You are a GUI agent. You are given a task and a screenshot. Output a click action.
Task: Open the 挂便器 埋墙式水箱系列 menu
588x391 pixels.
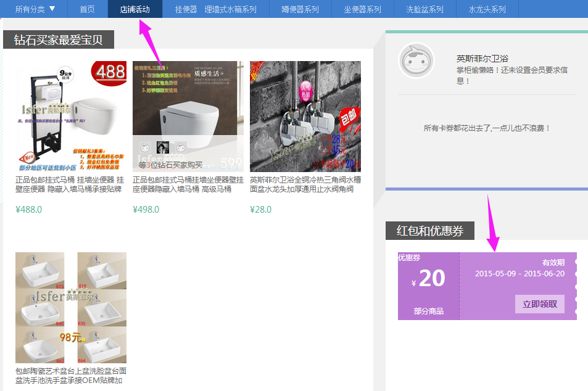point(215,9)
